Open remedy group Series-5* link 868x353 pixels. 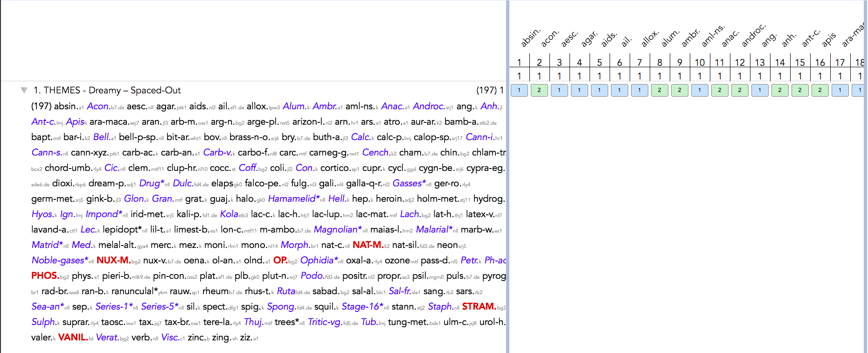pos(160,306)
